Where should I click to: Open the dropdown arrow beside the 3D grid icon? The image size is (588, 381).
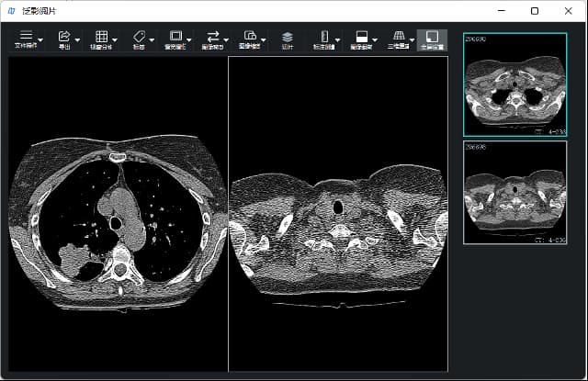[x=412, y=39]
